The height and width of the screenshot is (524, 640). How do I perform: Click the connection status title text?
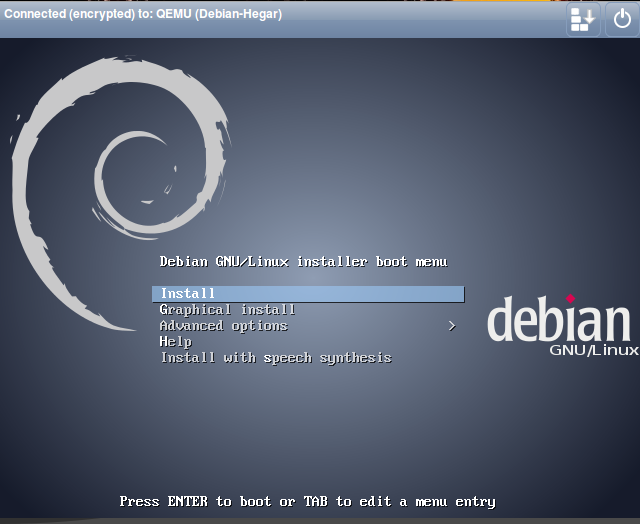(x=143, y=14)
